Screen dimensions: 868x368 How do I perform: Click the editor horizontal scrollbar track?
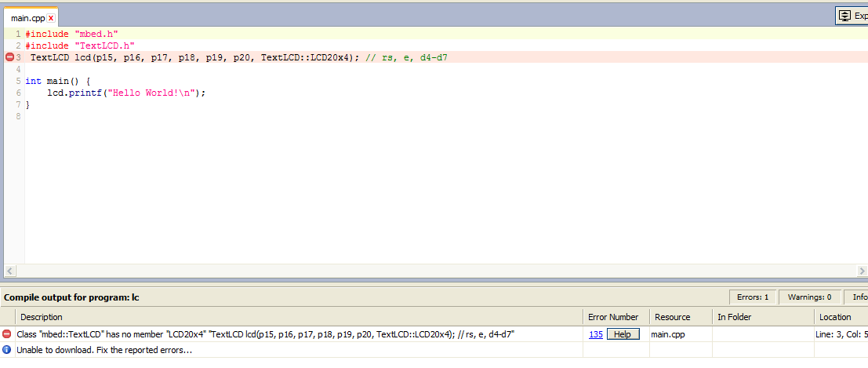(431, 271)
